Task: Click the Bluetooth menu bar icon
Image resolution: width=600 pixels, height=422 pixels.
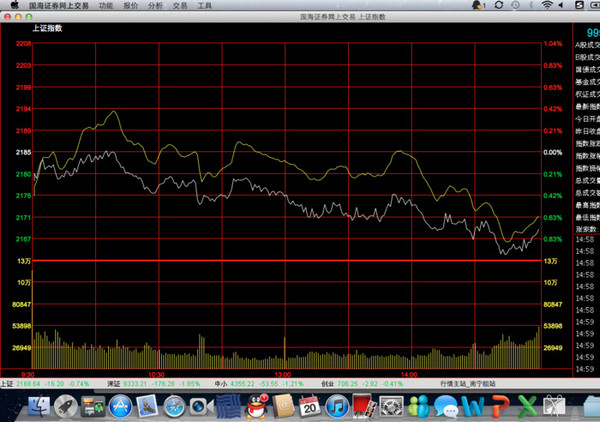Action: click(x=531, y=5)
